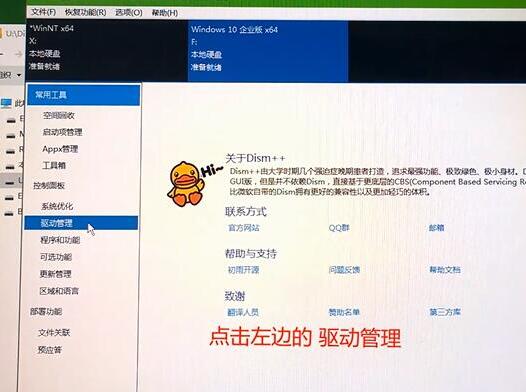Viewport: 526px width, 392px height.
Task: Follow the 初雨开源 link
Action: [x=244, y=270]
